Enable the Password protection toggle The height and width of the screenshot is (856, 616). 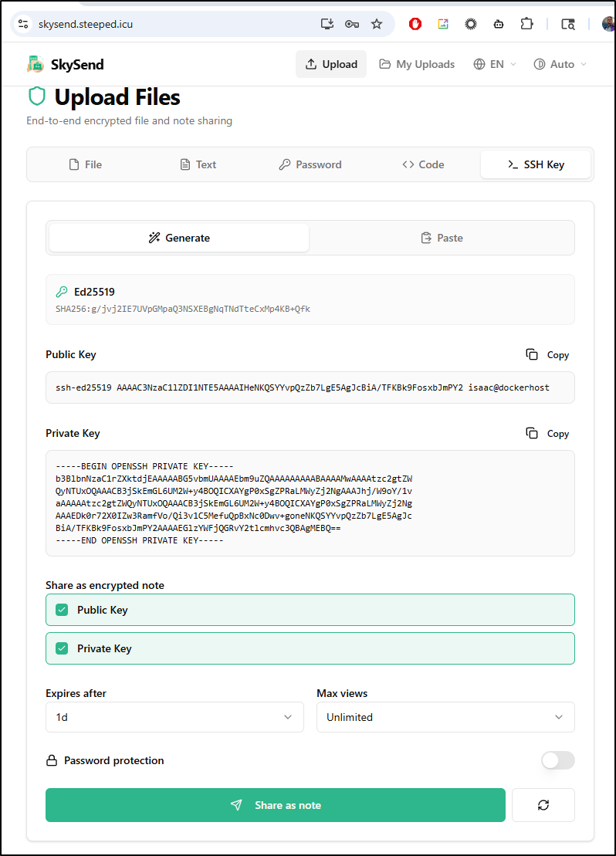(557, 760)
